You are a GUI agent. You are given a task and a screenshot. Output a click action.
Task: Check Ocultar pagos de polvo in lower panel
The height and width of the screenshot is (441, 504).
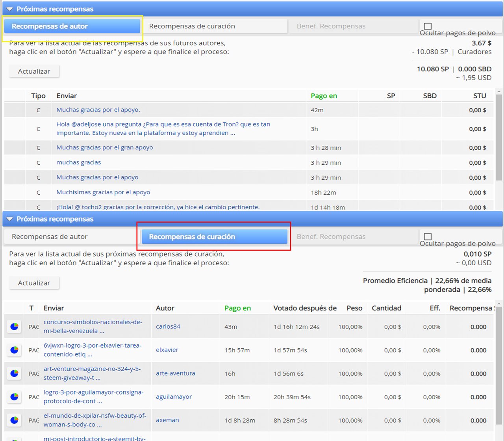(428, 236)
